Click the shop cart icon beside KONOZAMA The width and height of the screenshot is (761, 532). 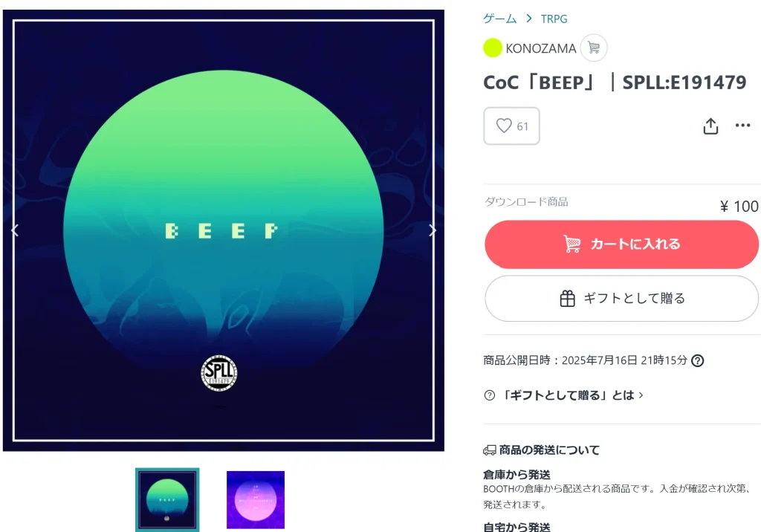point(594,48)
